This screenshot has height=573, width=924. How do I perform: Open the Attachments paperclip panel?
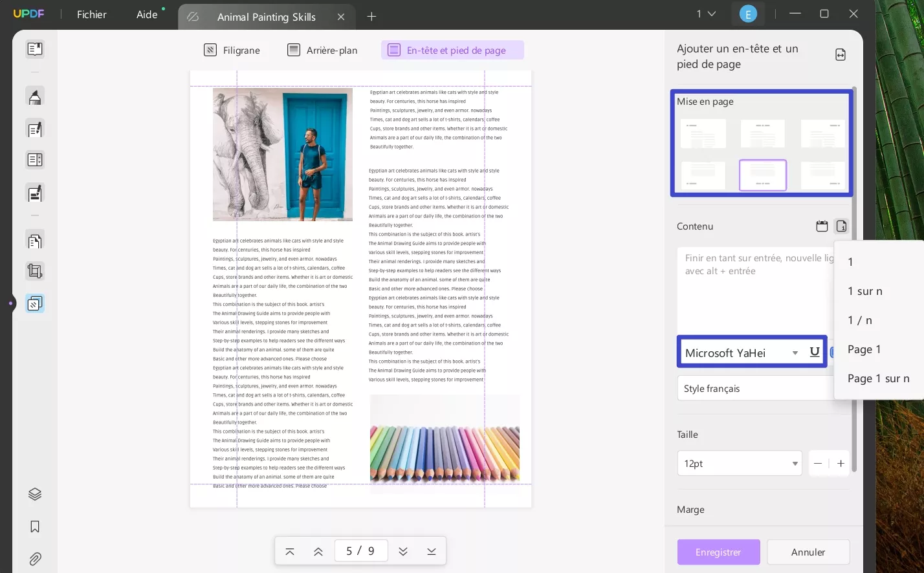(x=35, y=559)
